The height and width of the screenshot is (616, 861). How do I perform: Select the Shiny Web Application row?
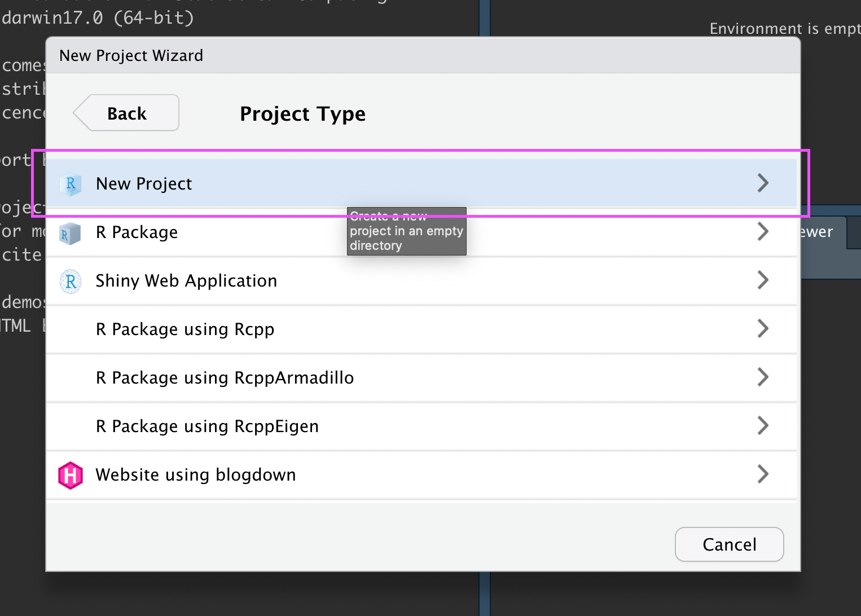coord(186,280)
